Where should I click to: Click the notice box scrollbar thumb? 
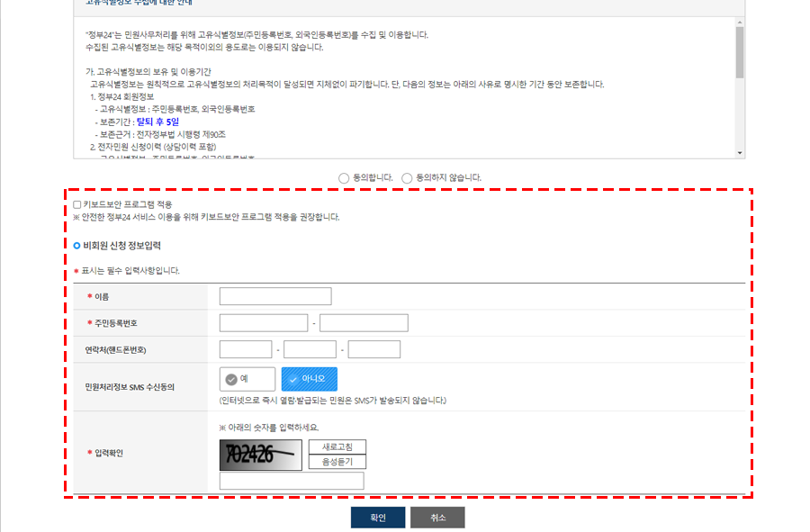tap(740, 52)
